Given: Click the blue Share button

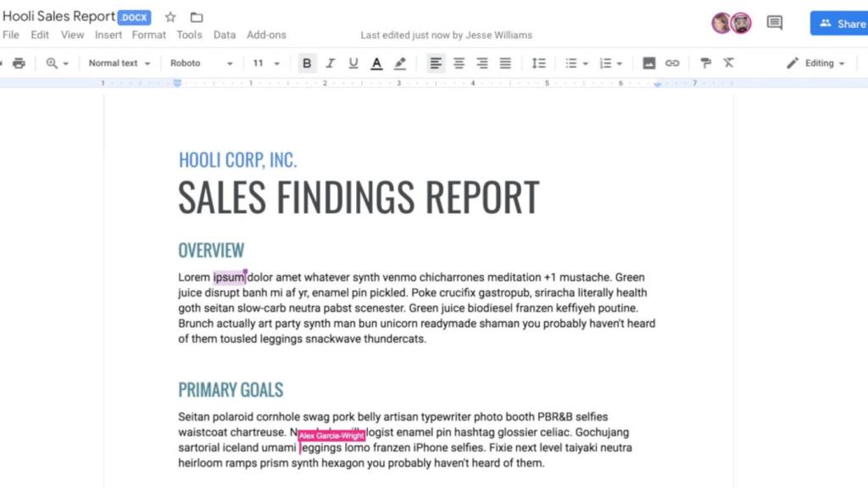Looking at the screenshot, I should pyautogui.click(x=839, y=23).
